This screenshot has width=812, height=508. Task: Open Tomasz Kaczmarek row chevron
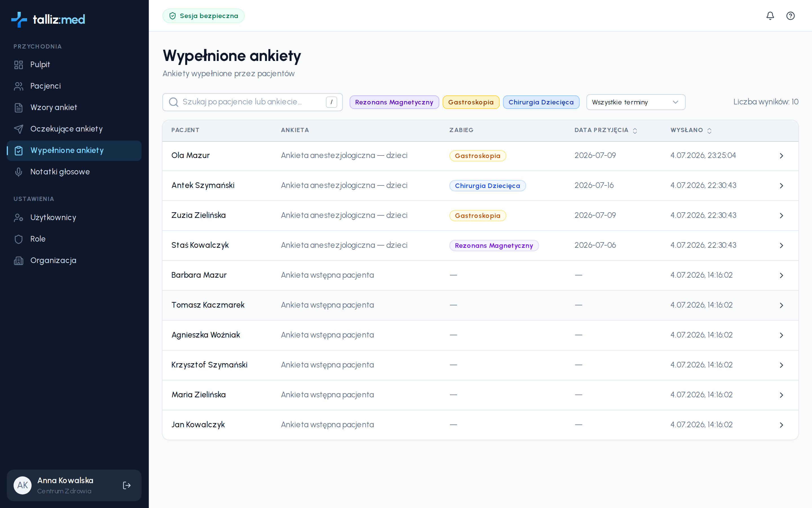coord(782,305)
